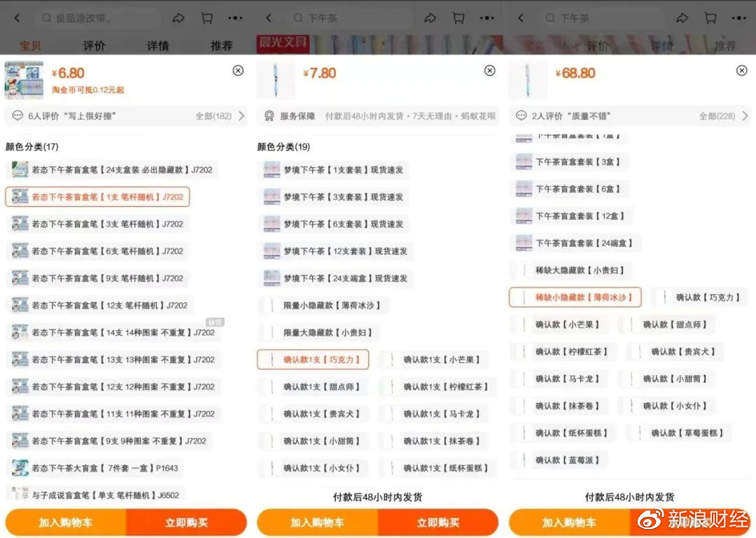Select option 若态下午茶盲盒笔【1支 笔杆随机】
The height and width of the screenshot is (538, 756).
pyautogui.click(x=97, y=197)
